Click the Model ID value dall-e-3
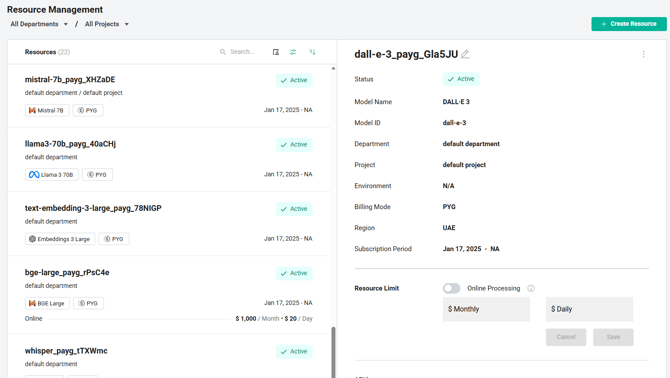The height and width of the screenshot is (378, 670). (x=454, y=123)
